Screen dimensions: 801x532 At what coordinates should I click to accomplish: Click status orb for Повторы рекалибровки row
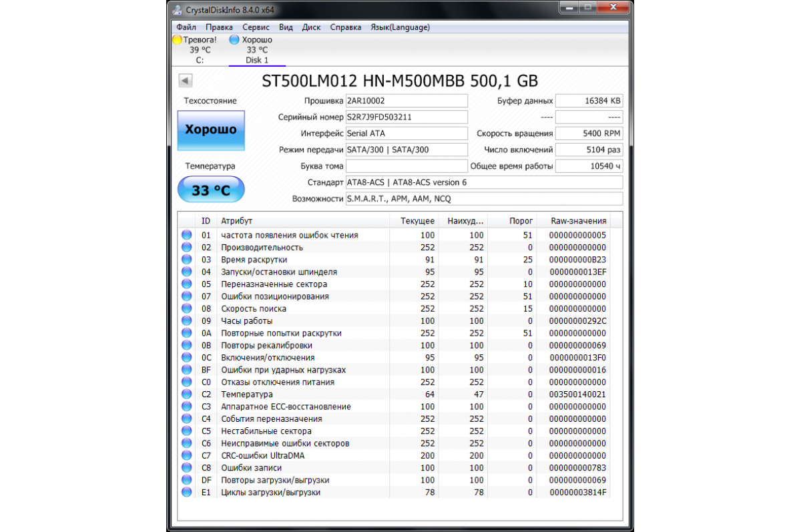coord(186,346)
